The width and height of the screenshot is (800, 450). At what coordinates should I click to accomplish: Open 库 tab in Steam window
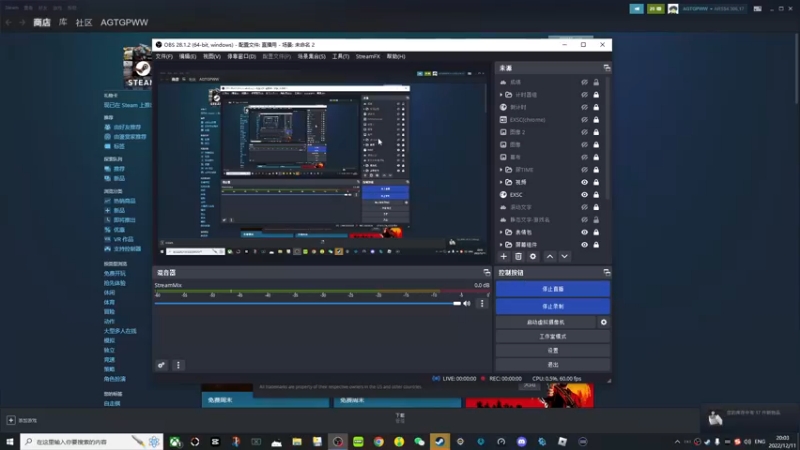pyautogui.click(x=63, y=22)
